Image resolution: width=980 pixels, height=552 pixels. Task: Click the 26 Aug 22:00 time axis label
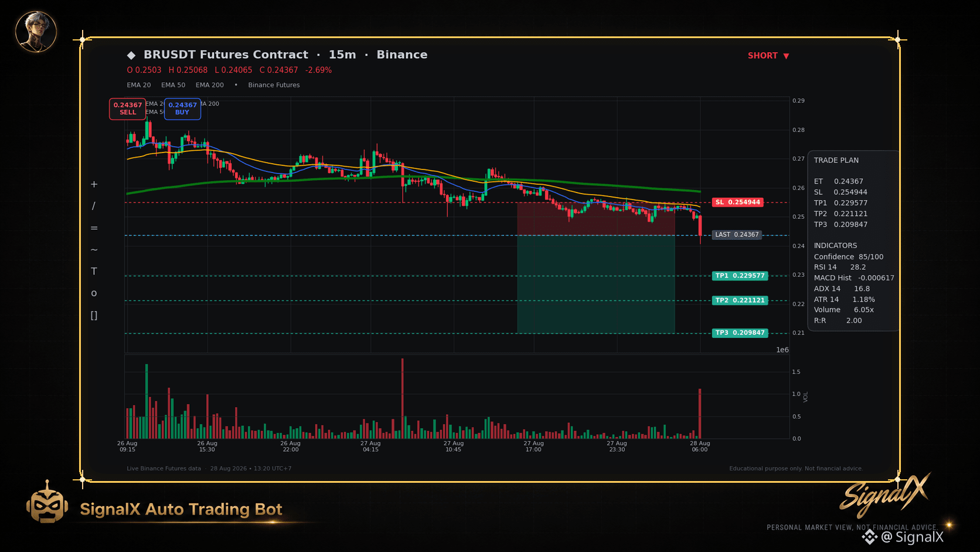[290, 446]
